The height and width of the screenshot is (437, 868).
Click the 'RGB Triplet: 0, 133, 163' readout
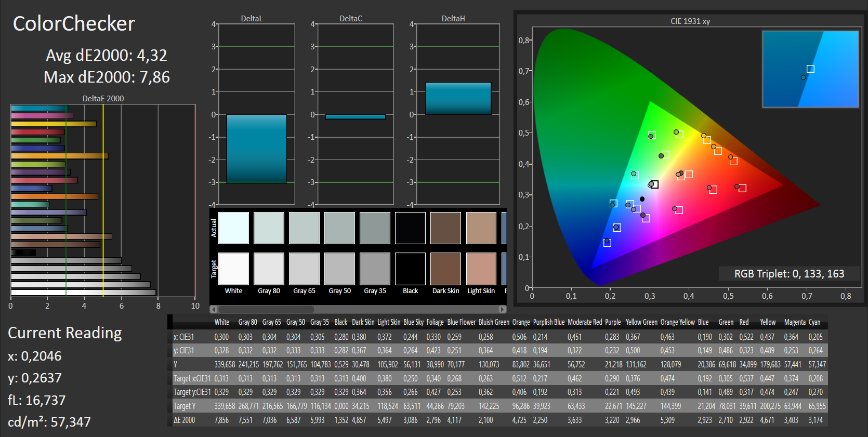pos(789,274)
